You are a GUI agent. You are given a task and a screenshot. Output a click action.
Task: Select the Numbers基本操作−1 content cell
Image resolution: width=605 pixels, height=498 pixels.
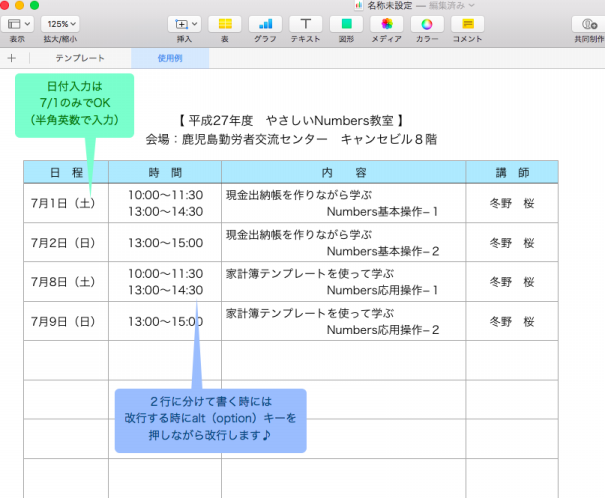(343, 203)
